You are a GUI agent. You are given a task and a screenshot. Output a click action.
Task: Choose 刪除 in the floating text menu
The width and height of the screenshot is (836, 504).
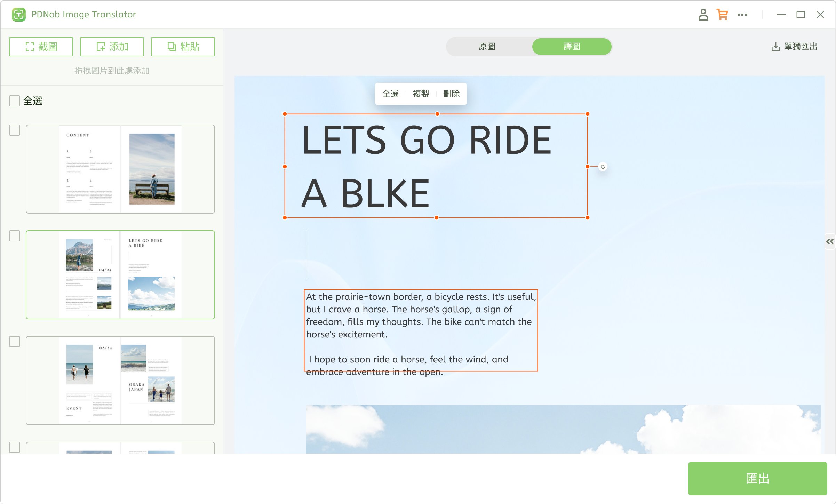[x=451, y=94]
